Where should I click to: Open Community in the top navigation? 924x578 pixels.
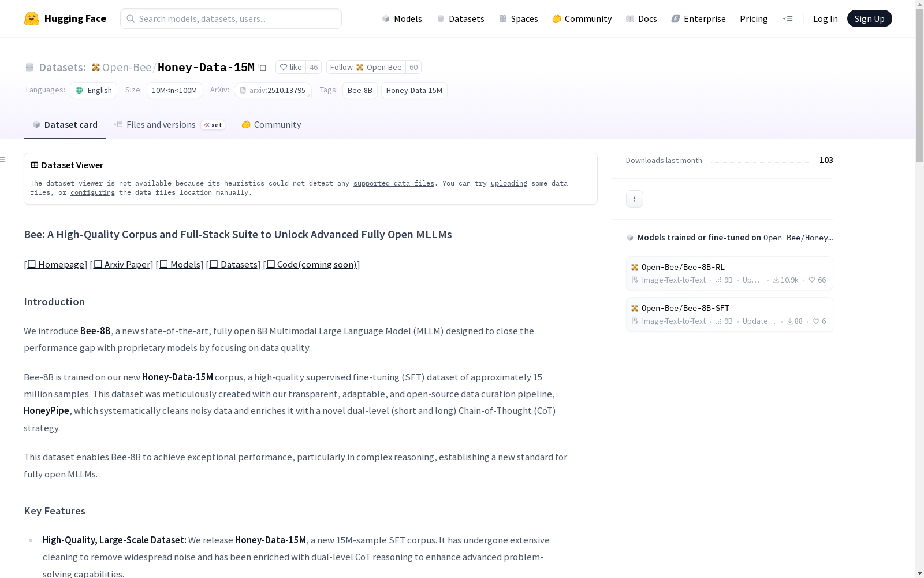[x=582, y=18]
